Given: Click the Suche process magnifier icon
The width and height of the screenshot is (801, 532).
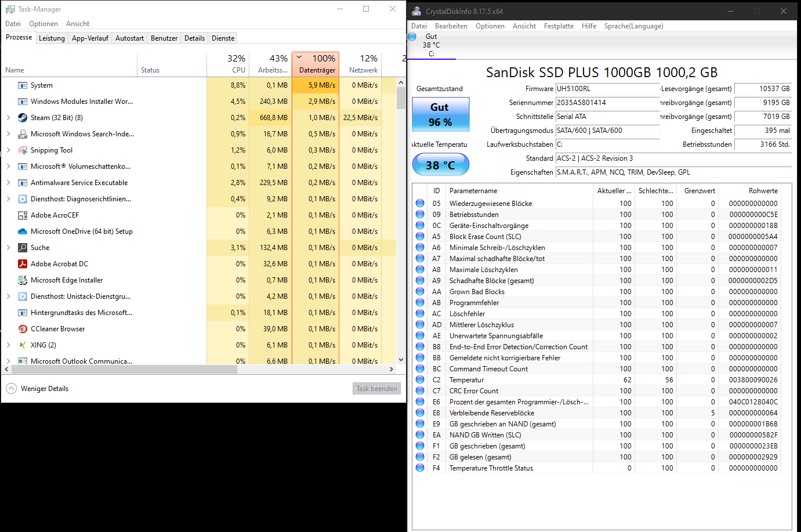Looking at the screenshot, I should coord(23,248).
